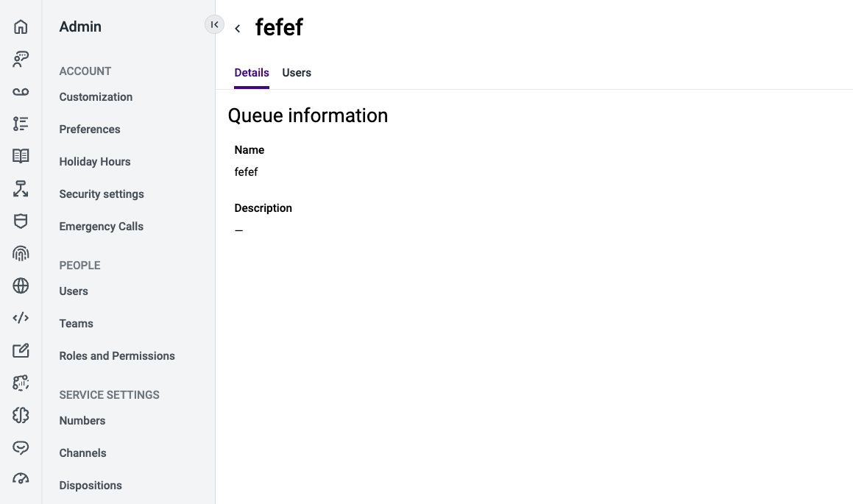Click the shield icon in left rail
This screenshot has height=504, width=853.
tap(21, 221)
